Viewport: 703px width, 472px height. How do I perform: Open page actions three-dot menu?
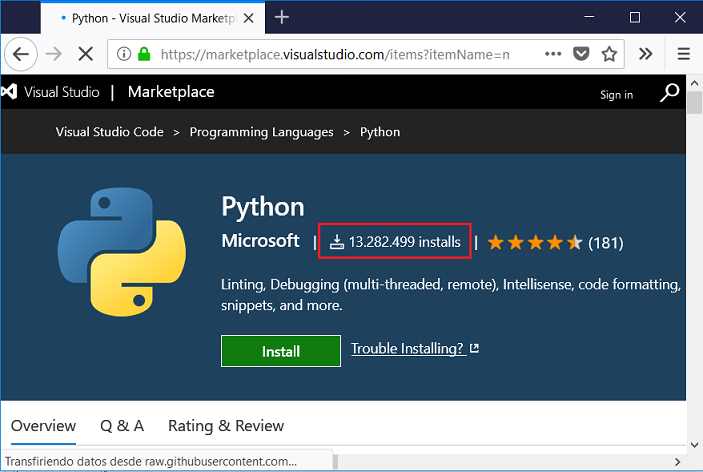[553, 54]
